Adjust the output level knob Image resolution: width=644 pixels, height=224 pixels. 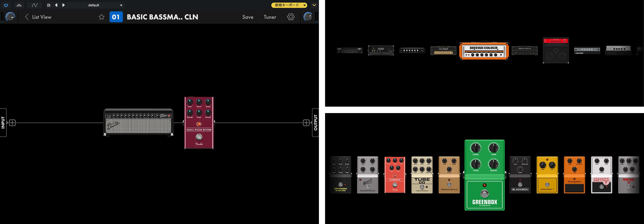click(308, 17)
